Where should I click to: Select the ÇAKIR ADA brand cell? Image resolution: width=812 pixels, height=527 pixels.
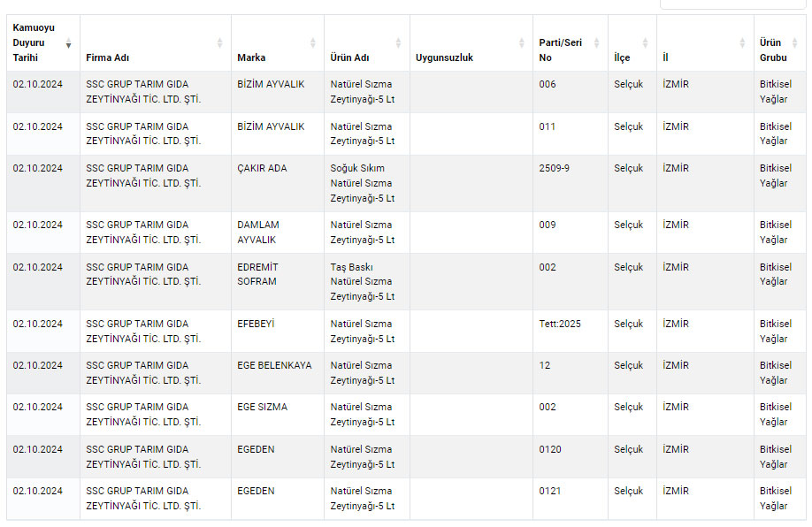coord(278,183)
